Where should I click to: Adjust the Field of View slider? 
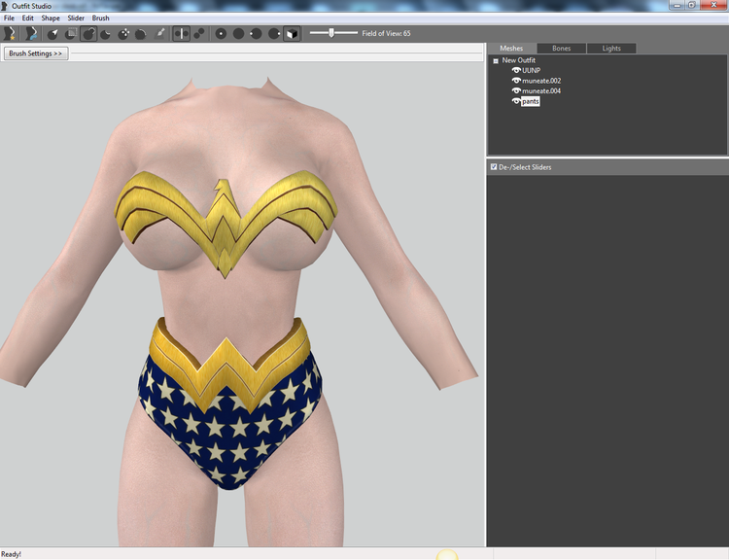[x=333, y=33]
